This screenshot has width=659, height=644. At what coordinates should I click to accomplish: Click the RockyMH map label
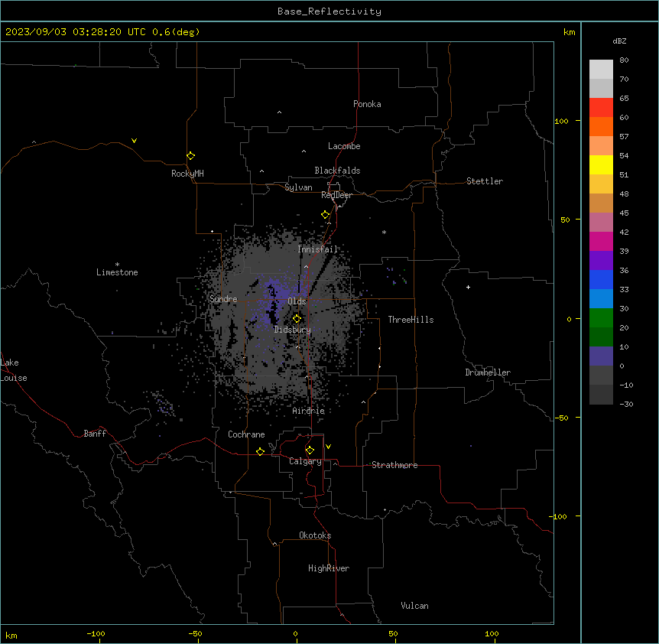[x=187, y=173]
